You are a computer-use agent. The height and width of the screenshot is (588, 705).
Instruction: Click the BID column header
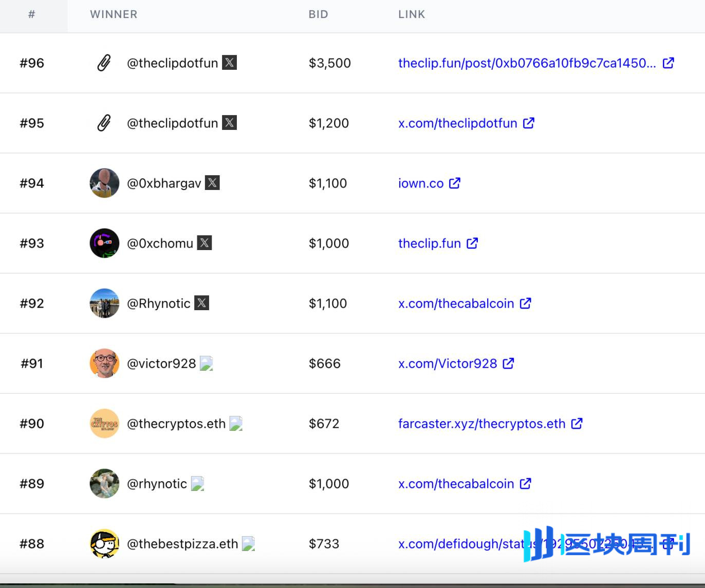click(x=318, y=14)
